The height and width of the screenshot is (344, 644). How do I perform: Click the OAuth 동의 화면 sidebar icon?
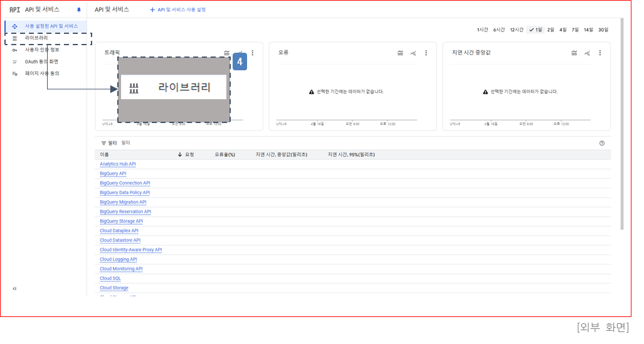pyautogui.click(x=15, y=62)
